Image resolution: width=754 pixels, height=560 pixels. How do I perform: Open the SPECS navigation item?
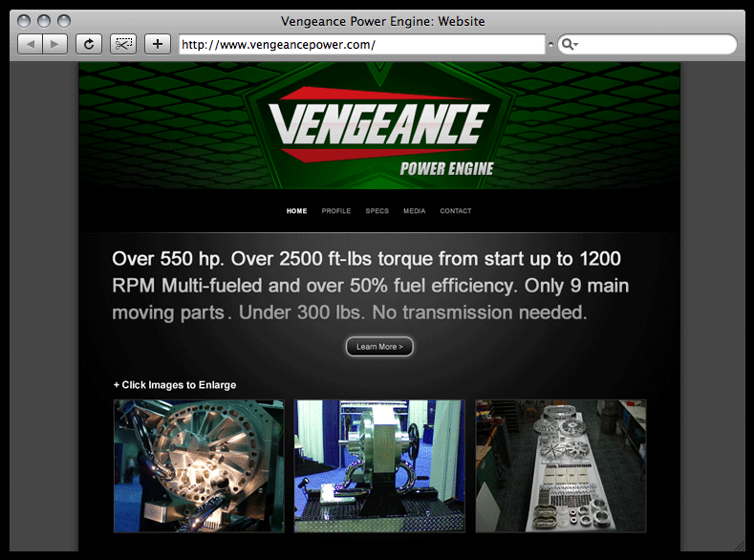(x=377, y=210)
